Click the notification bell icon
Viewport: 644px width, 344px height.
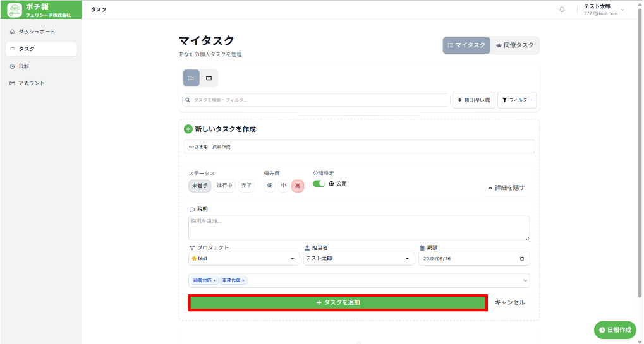pos(562,9)
